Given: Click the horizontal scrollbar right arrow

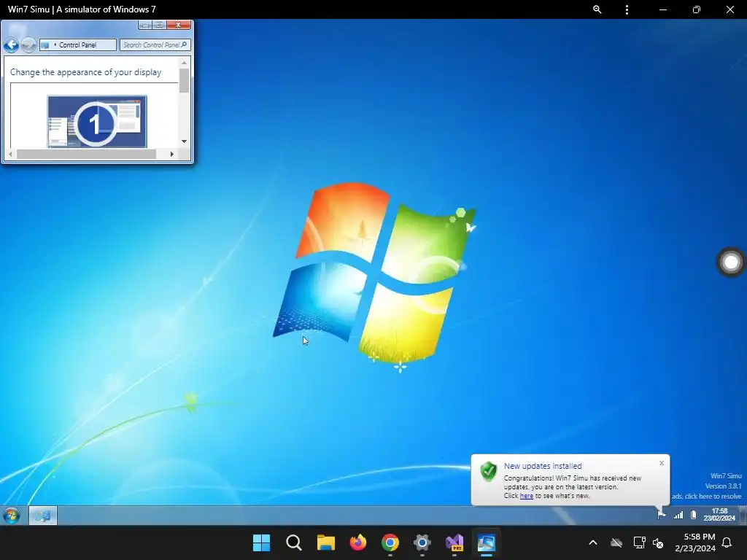Looking at the screenshot, I should point(172,155).
